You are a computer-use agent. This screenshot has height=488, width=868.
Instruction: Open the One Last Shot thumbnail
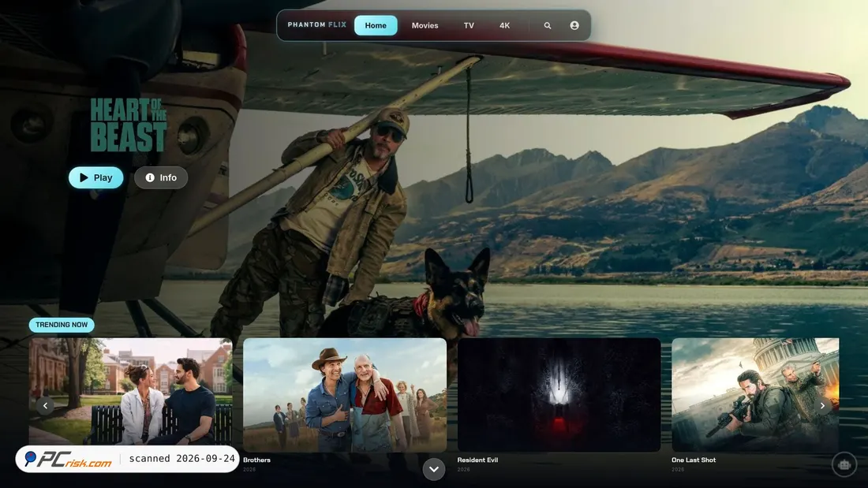coord(755,395)
